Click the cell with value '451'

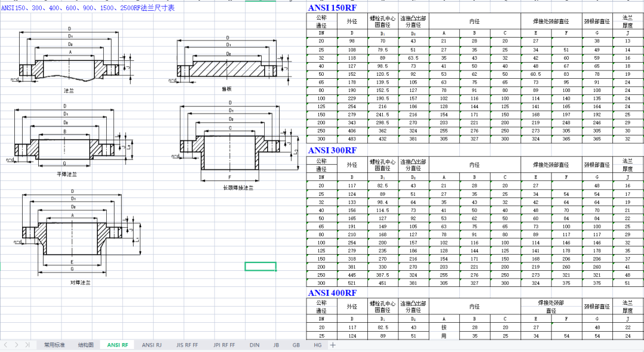[382, 283]
